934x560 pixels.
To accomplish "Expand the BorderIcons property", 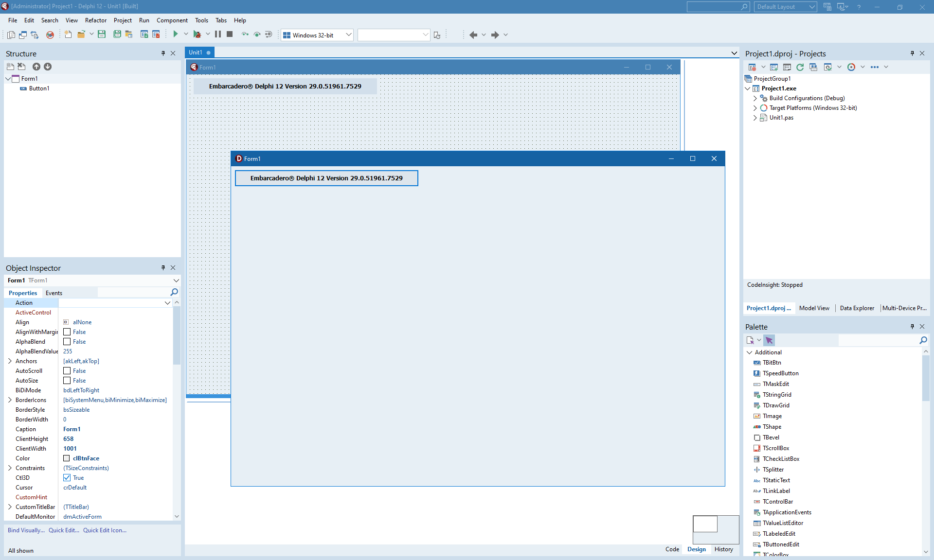I will (10, 400).
